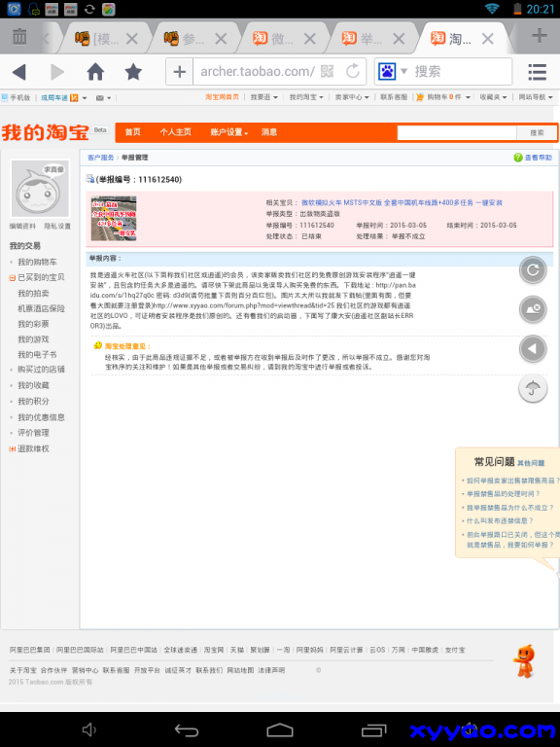Open the mail envelope dropdown

[103, 97]
